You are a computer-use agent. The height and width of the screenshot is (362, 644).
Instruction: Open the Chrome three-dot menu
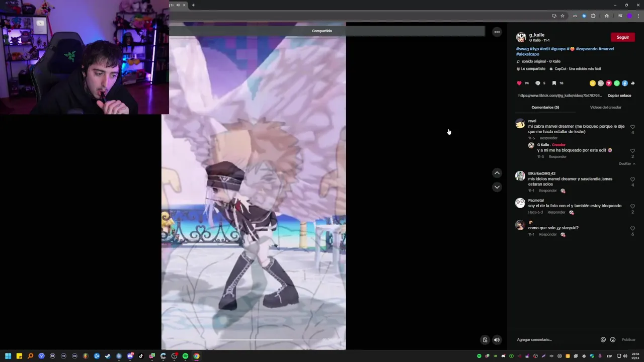click(638, 16)
